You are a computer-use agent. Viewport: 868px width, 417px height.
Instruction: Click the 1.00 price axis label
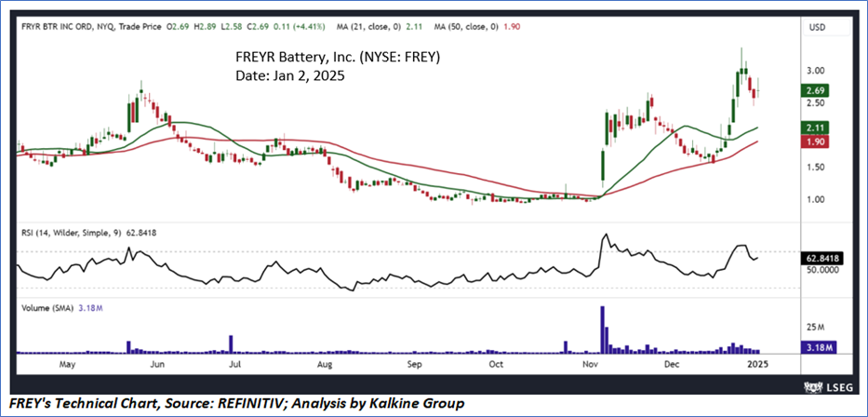(x=814, y=199)
